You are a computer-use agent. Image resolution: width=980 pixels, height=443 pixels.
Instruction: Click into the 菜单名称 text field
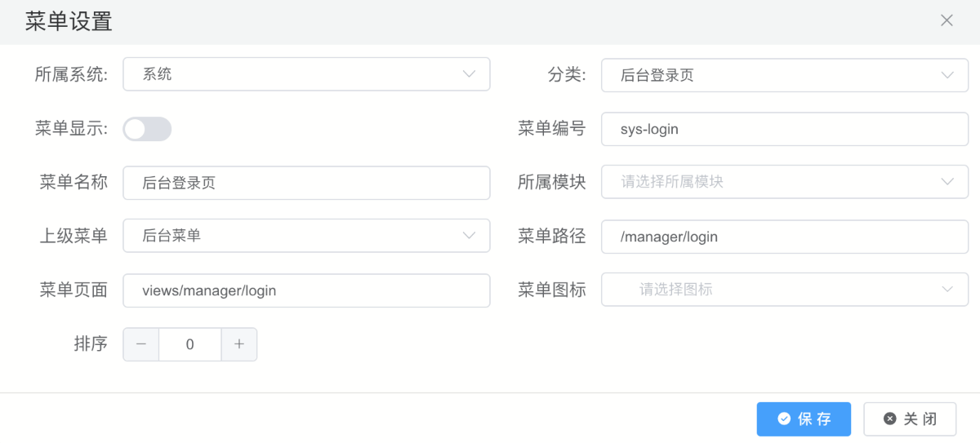pos(306,183)
